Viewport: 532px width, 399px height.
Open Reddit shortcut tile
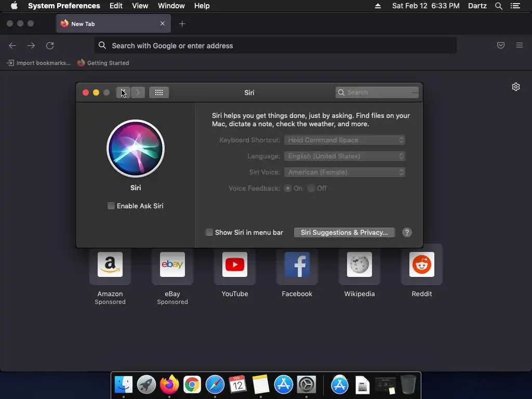click(422, 264)
